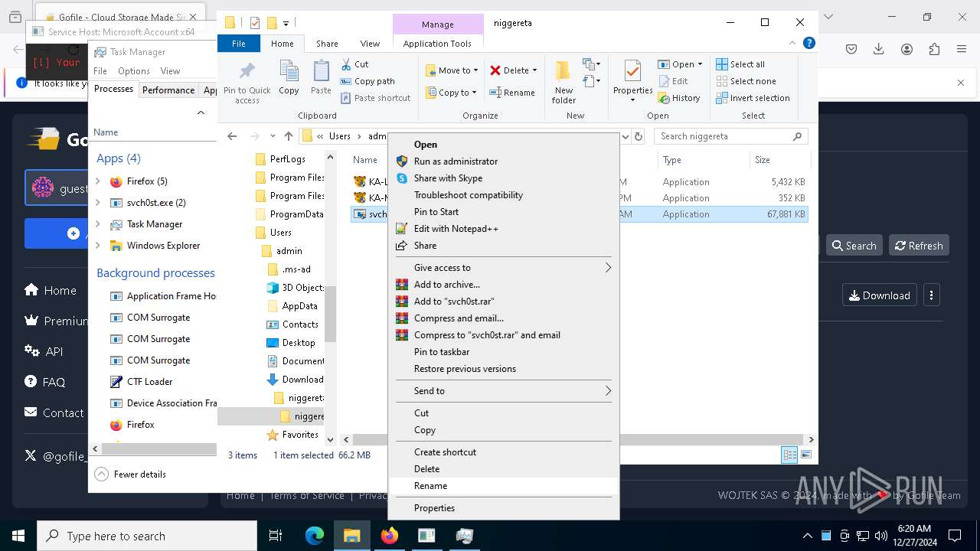Image resolution: width=980 pixels, height=551 pixels.
Task: Open Firefox hamburger menu
Action: 962,49
